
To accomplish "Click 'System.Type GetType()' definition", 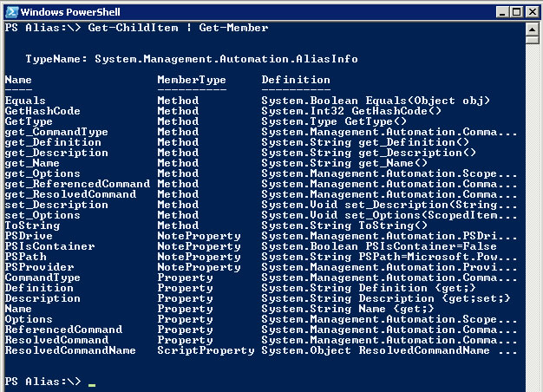I will 334,121.
